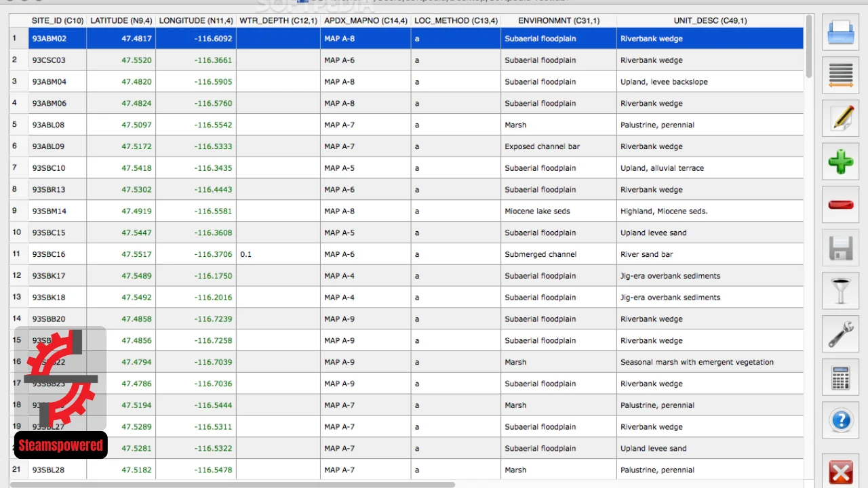Click the APDX_MAPNO (C14,4) column header
The height and width of the screenshot is (488, 868).
[366, 21]
